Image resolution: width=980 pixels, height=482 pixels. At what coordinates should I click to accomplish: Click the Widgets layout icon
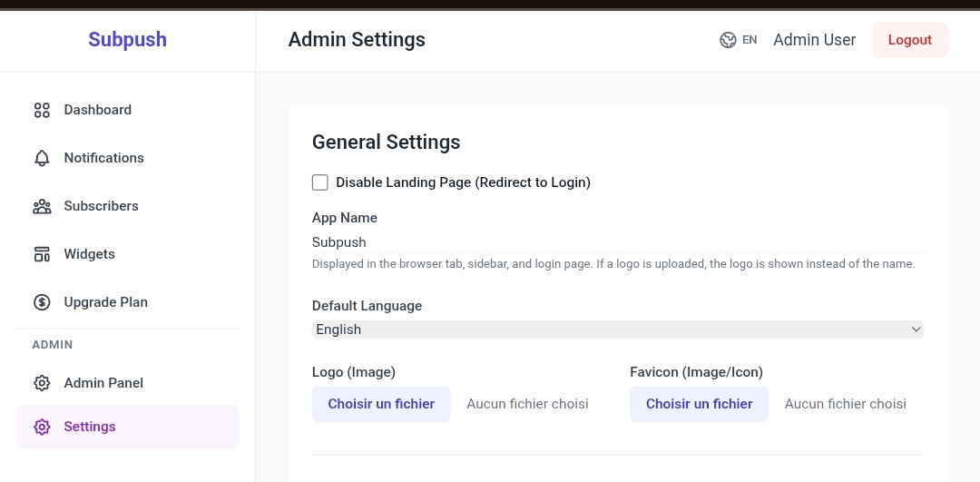pos(42,254)
